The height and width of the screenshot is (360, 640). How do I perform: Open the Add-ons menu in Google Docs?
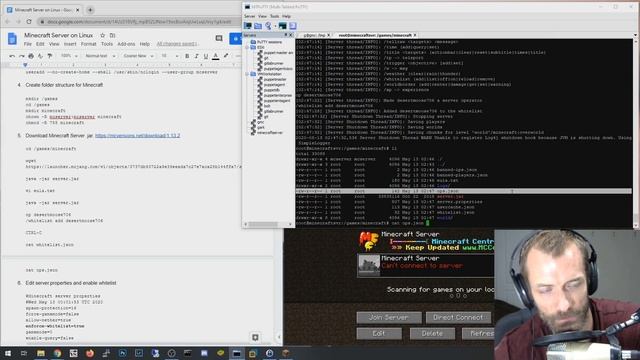[x=126, y=44]
